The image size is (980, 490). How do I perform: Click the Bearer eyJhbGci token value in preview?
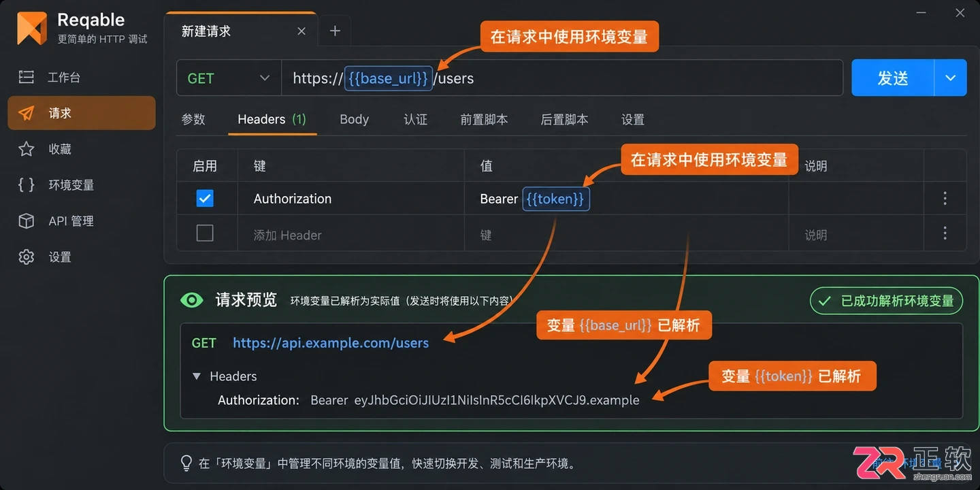tap(475, 400)
